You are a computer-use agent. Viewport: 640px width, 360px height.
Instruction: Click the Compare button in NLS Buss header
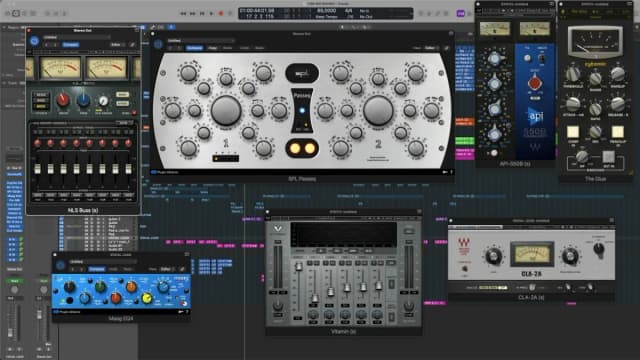tap(71, 44)
